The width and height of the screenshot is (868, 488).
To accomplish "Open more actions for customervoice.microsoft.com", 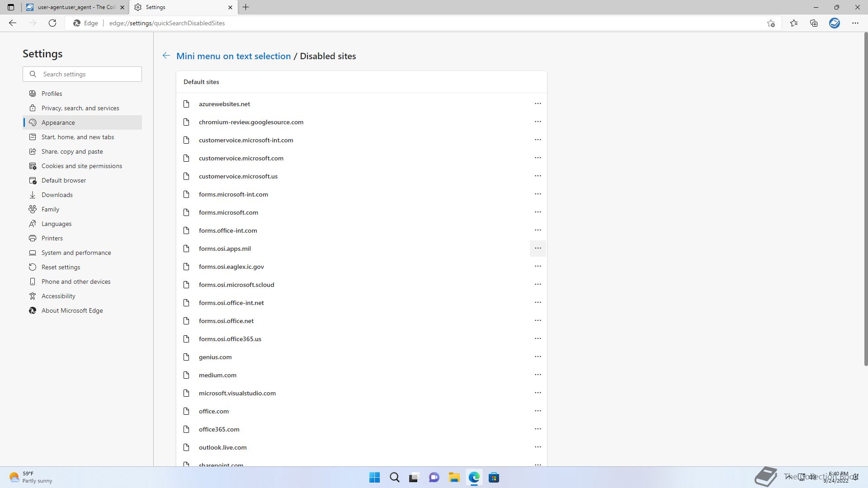I will [538, 158].
